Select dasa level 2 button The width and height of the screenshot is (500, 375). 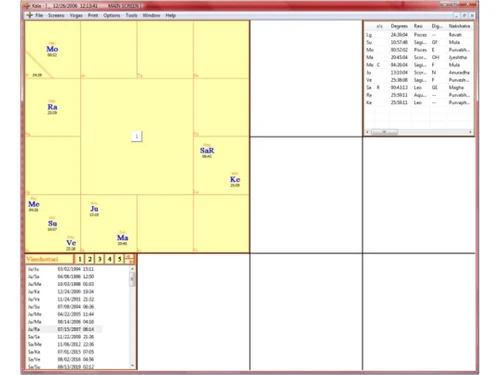click(90, 259)
